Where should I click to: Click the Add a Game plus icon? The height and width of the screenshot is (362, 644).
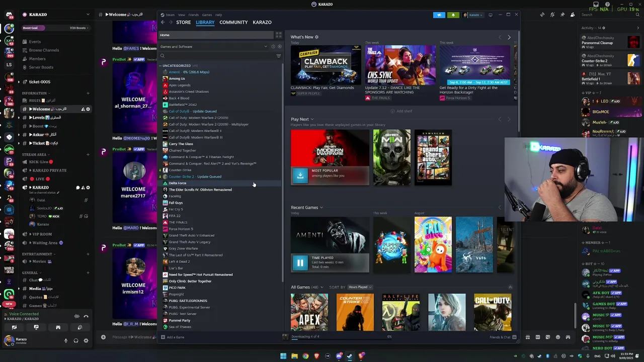click(163, 337)
